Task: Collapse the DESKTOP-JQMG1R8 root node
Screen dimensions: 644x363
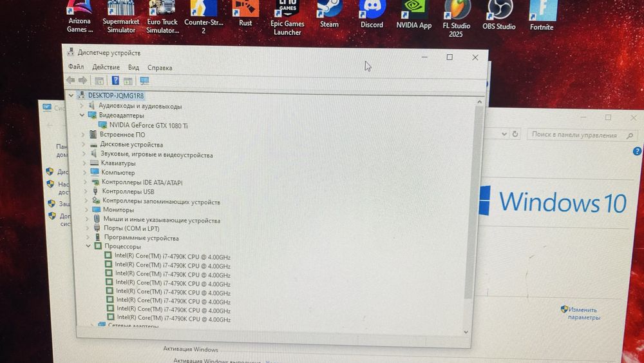Action: click(x=71, y=95)
